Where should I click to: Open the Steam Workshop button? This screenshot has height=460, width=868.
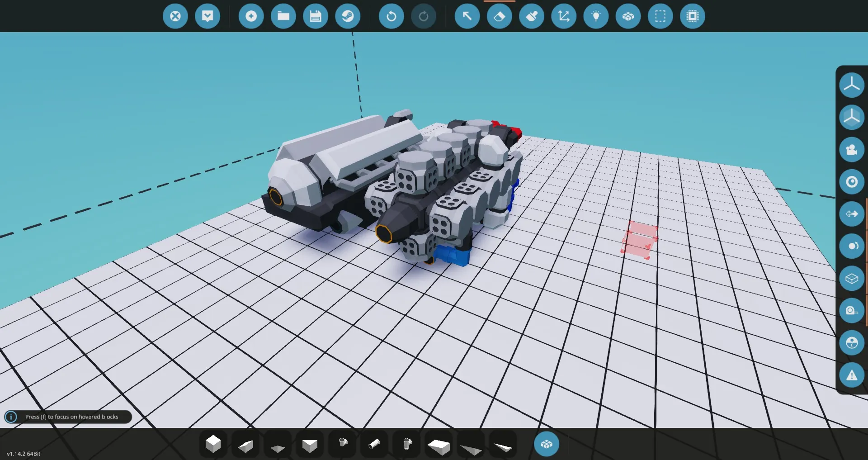[x=348, y=16]
